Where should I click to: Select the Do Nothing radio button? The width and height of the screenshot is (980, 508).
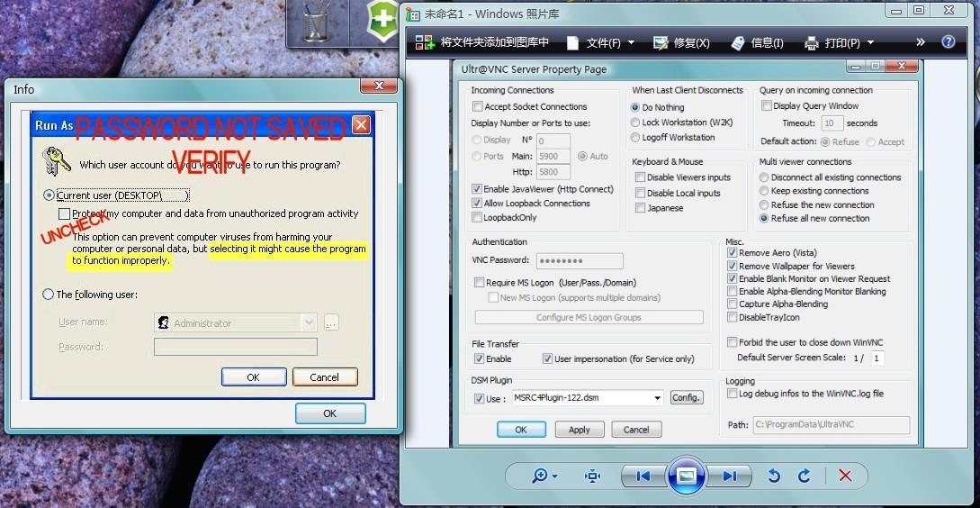(635, 107)
